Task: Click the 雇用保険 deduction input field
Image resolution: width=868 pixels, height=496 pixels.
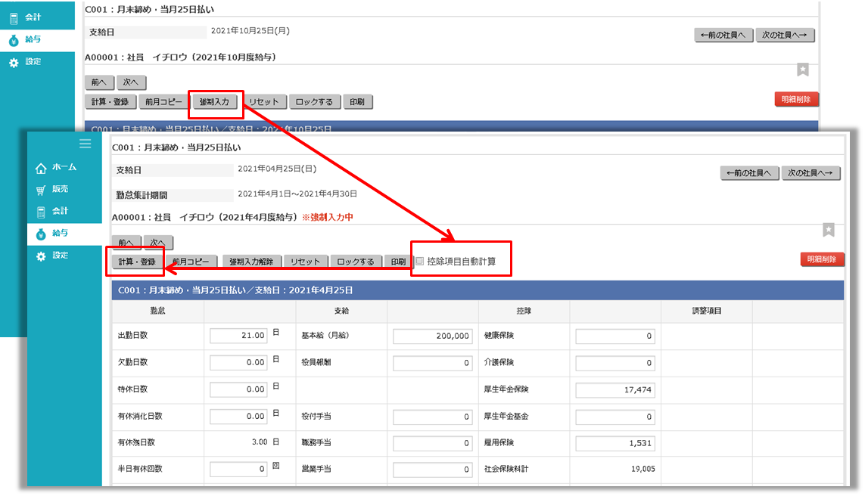Action: tap(614, 444)
